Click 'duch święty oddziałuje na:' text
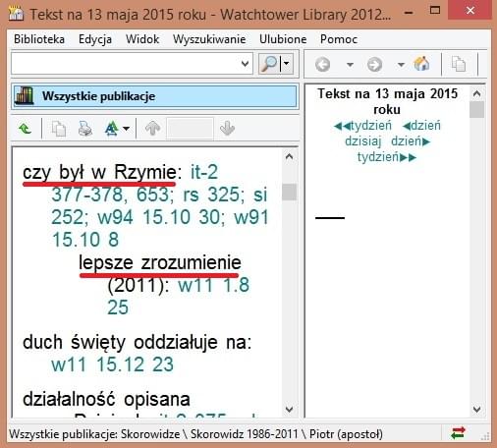 [137, 342]
